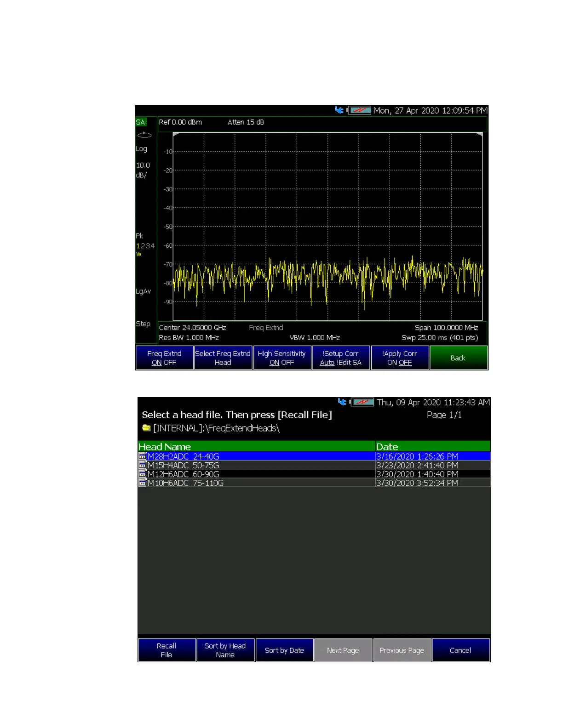Click the VBW 1.000 MHz readout
Screen dimensions: 563x728
pyautogui.click(x=315, y=337)
